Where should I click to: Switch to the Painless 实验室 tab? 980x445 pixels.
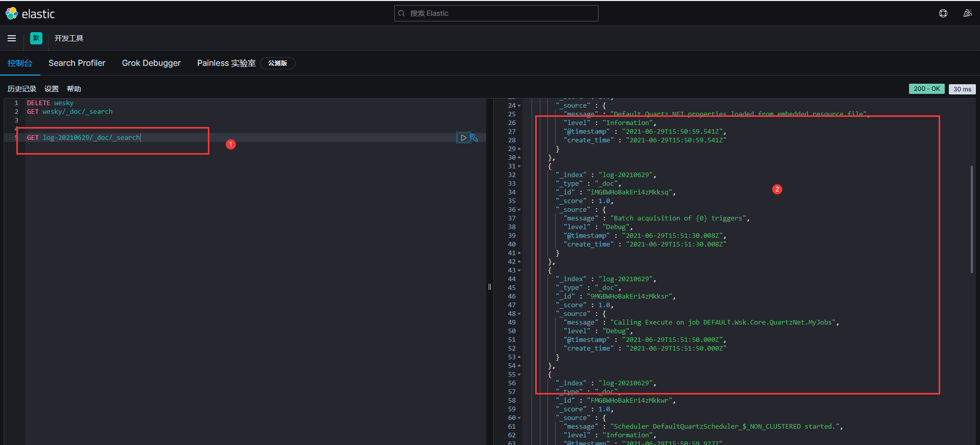pos(226,63)
